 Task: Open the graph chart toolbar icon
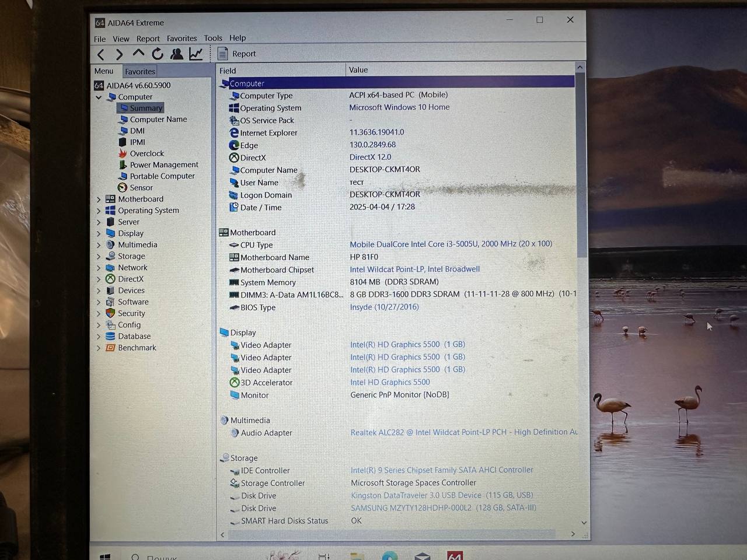tap(196, 54)
